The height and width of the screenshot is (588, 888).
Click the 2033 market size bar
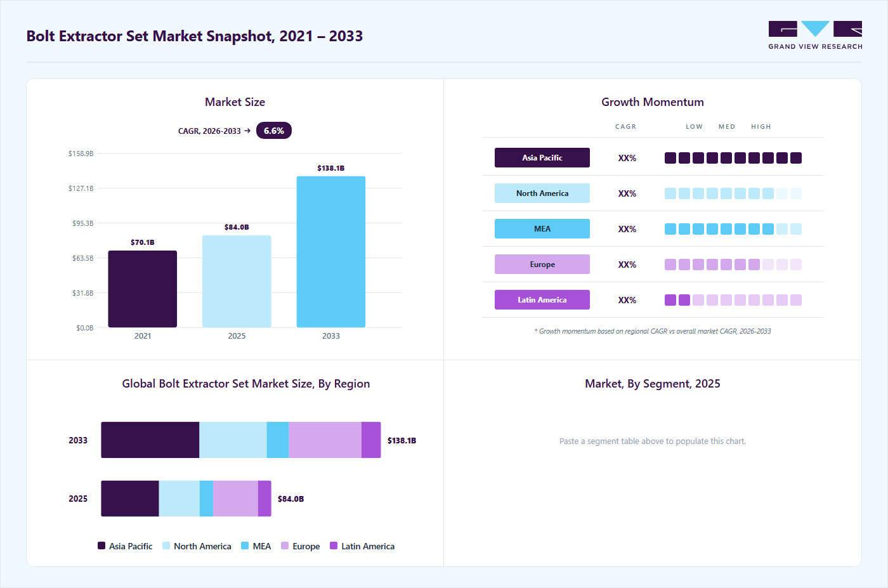click(331, 252)
